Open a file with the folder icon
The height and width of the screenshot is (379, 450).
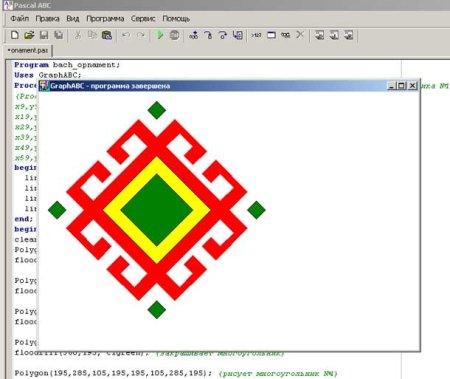point(29,35)
